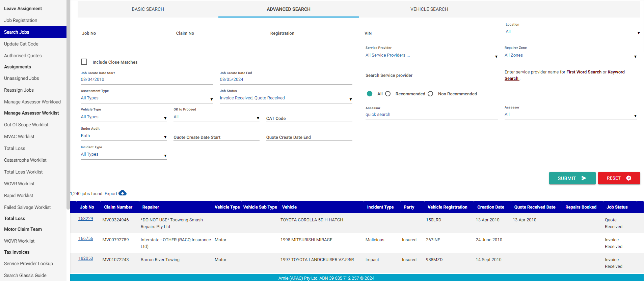Sort by Creation Date column header
The height and width of the screenshot is (281, 644).
click(x=490, y=207)
